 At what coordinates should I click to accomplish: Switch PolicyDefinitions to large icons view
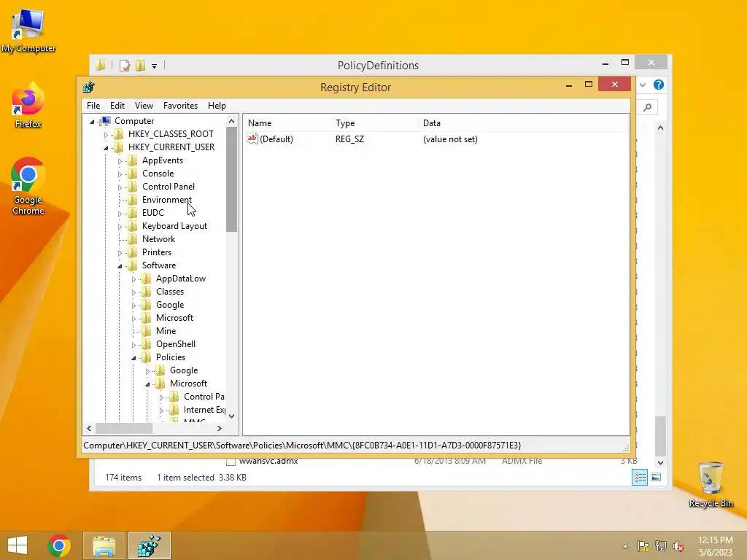pos(656,477)
